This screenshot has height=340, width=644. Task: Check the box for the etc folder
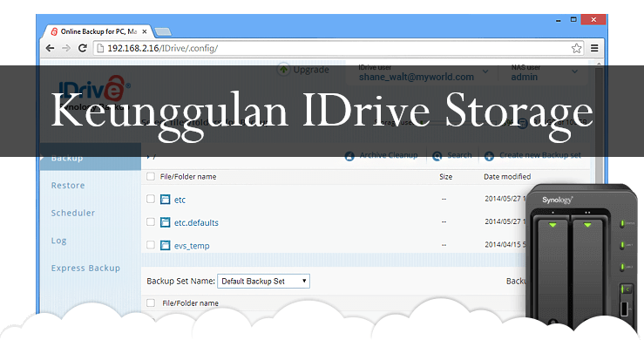151,199
